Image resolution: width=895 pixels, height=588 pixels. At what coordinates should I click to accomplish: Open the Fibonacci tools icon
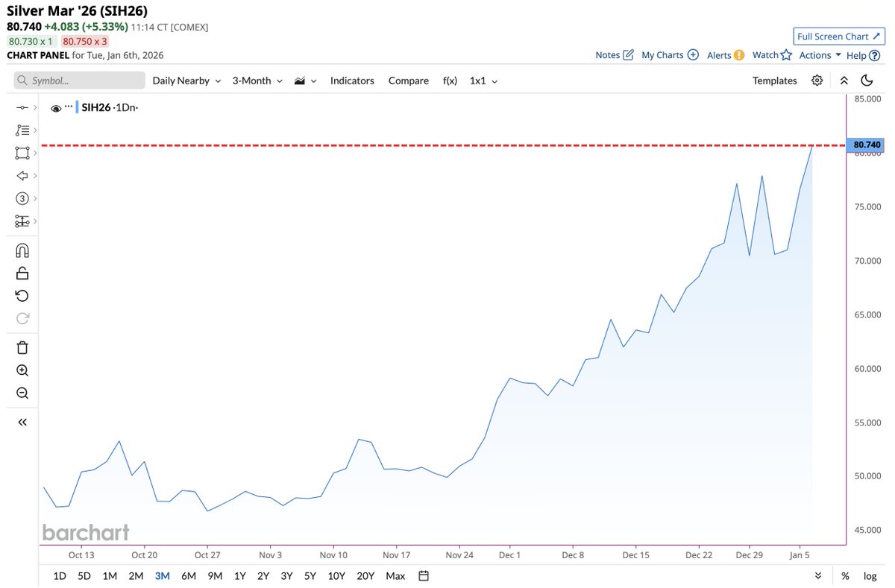(x=22, y=130)
